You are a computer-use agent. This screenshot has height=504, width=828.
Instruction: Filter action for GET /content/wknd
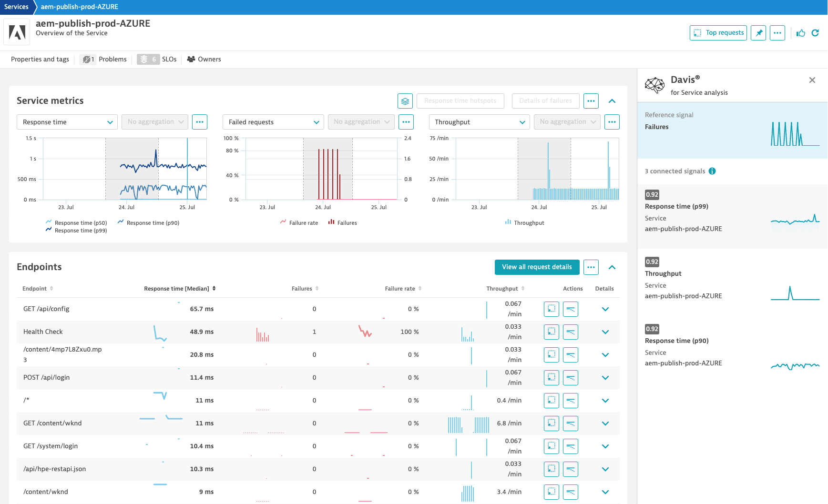click(571, 423)
